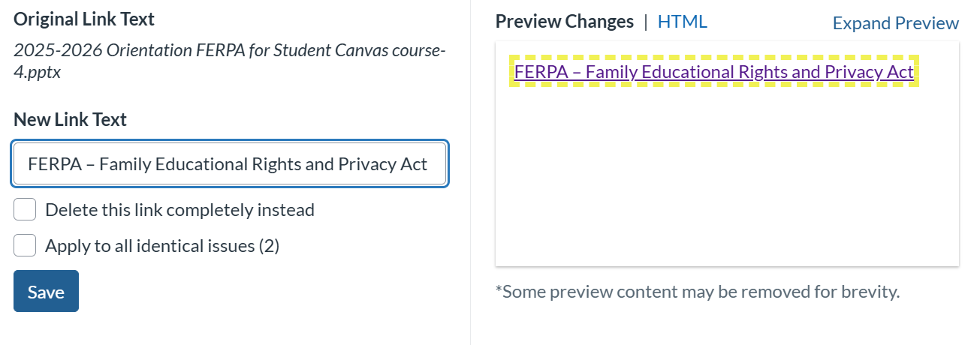Switch to the HTML preview tab

click(x=682, y=22)
